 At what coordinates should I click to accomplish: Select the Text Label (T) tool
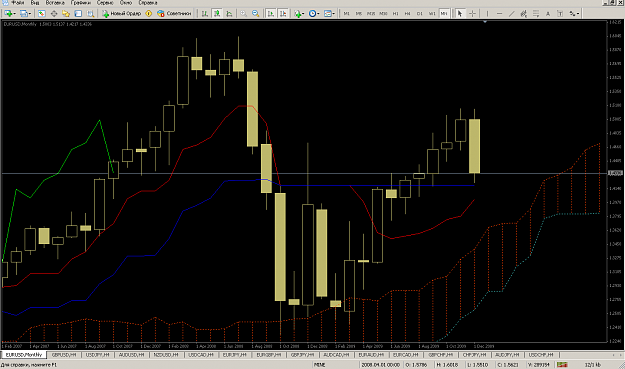click(560, 14)
